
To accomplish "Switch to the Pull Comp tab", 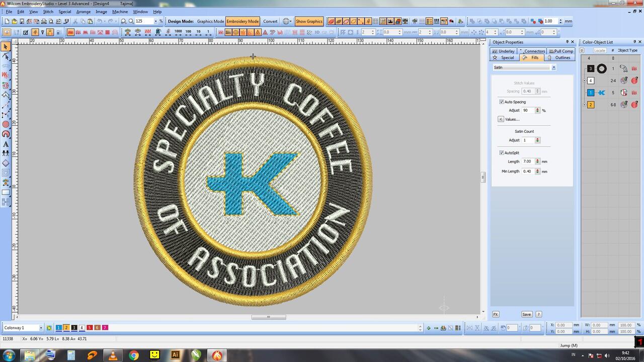I will (561, 51).
